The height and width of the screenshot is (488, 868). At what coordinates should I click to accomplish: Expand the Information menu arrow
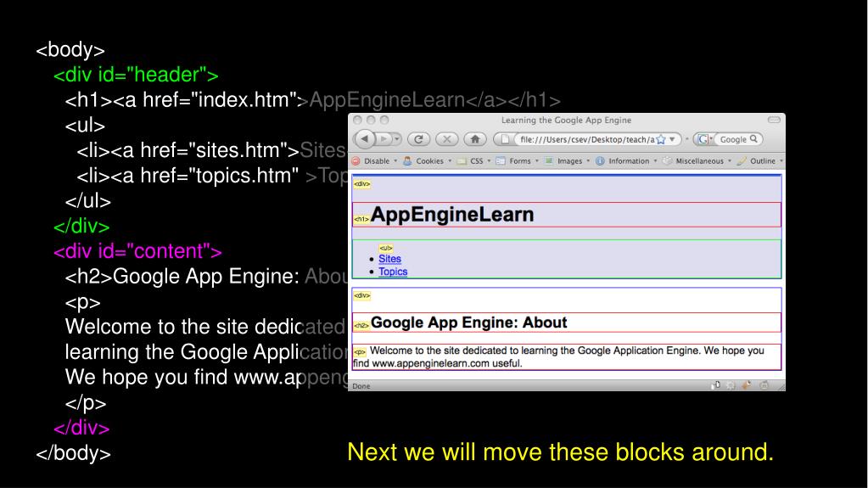pos(655,160)
